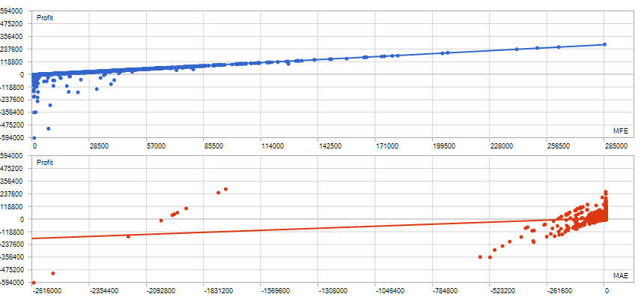Pick the highest red point near -1831200
644x300 pixels.
pos(225,189)
